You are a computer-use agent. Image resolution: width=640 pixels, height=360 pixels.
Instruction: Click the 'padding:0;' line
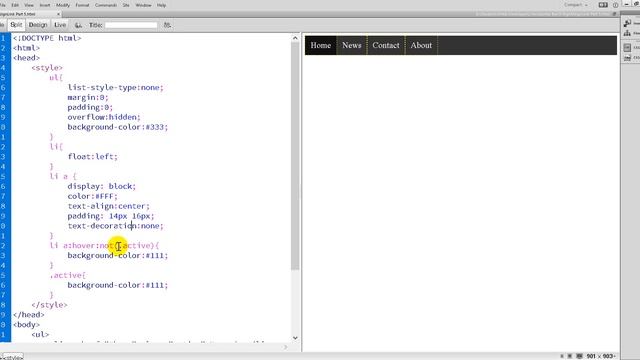(x=90, y=107)
